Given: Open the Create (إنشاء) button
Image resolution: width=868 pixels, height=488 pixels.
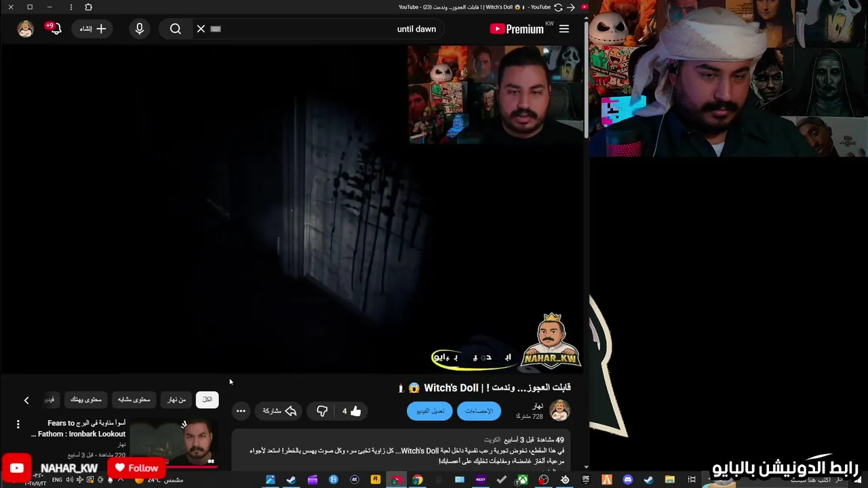Looking at the screenshot, I should click(x=93, y=28).
